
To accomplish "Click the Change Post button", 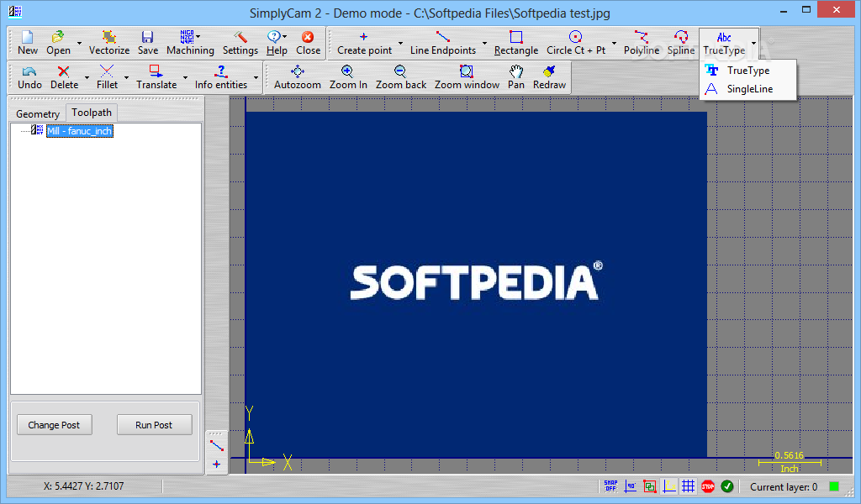I will (54, 425).
